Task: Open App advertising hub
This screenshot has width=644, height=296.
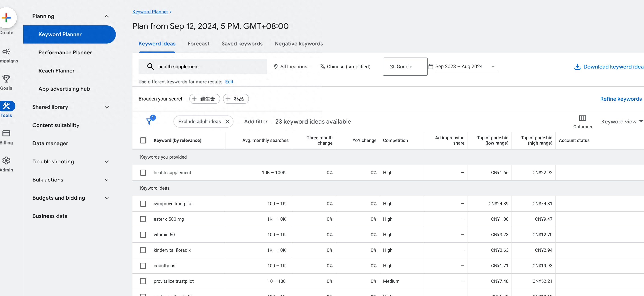Action: (x=64, y=89)
